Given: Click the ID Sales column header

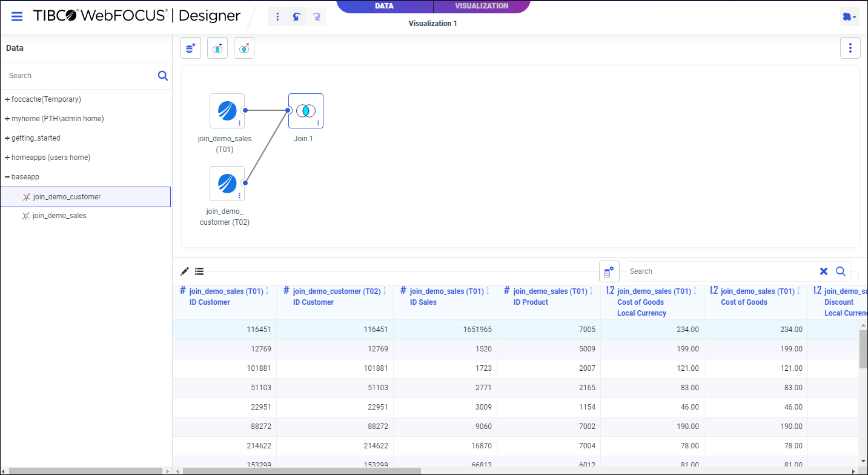Looking at the screenshot, I should (445, 302).
